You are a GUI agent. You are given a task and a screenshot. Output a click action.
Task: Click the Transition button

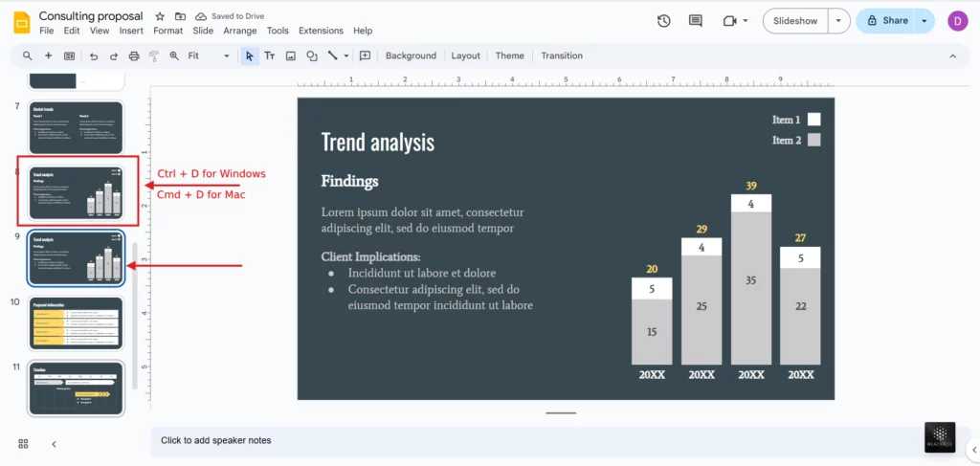tap(562, 56)
